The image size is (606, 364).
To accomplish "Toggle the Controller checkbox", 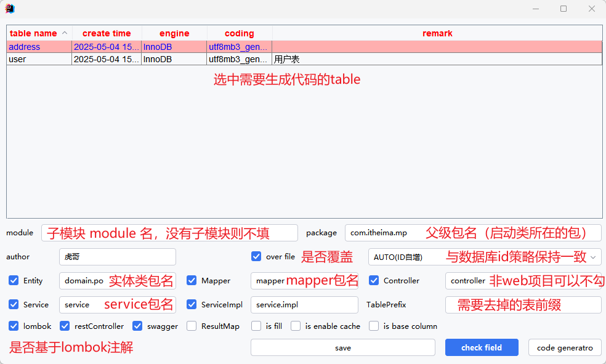I will click(374, 280).
